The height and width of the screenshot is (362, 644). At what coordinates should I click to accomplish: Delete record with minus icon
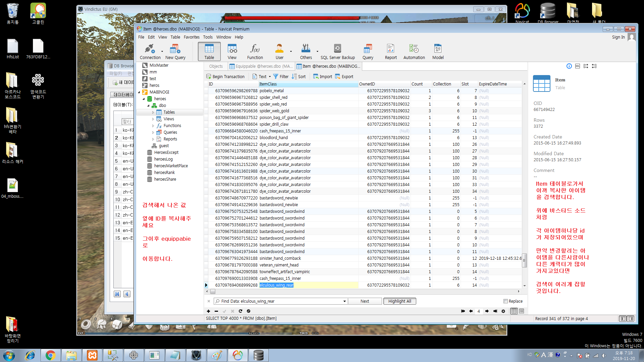coord(216,311)
